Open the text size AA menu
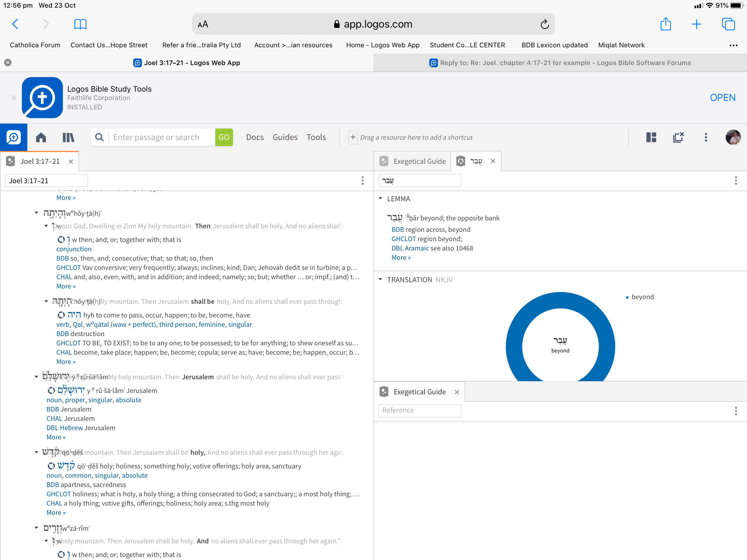 (x=203, y=24)
